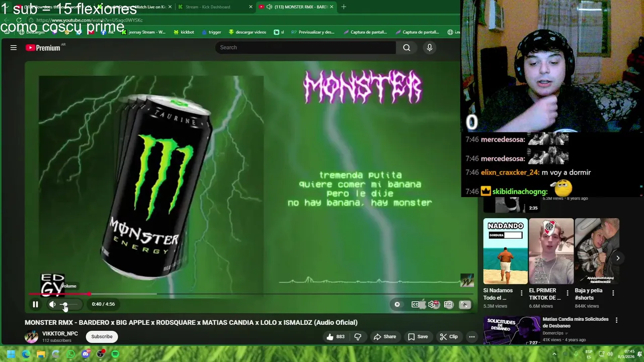644x362 pixels.
Task: Open more actions three-dot menu under video
Action: tap(471, 337)
